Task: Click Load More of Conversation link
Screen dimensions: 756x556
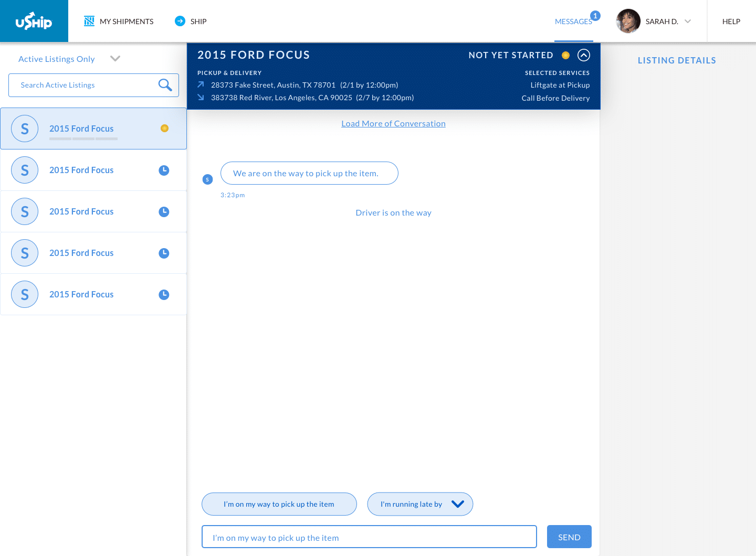Action: (393, 124)
